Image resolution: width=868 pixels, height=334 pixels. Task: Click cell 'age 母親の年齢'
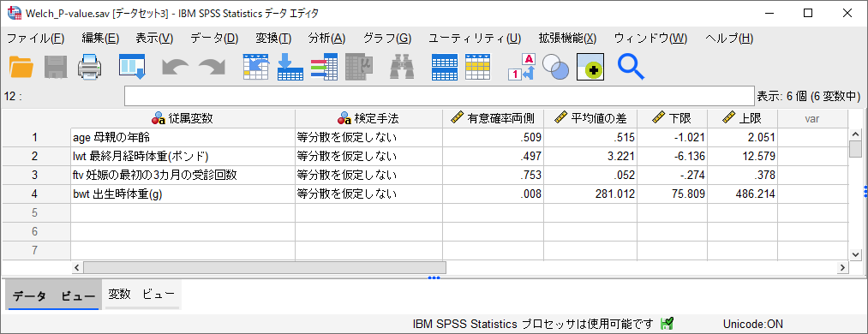pyautogui.click(x=183, y=138)
